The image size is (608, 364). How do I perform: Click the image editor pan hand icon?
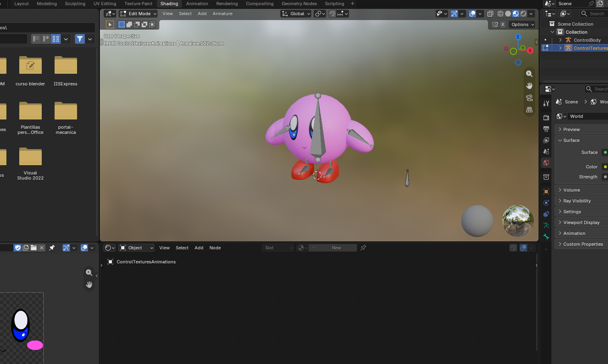pos(89,285)
